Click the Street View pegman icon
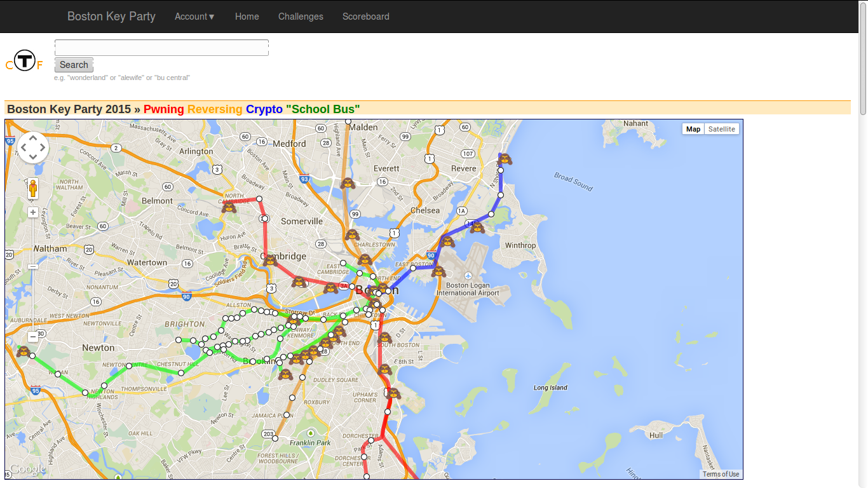 click(33, 188)
